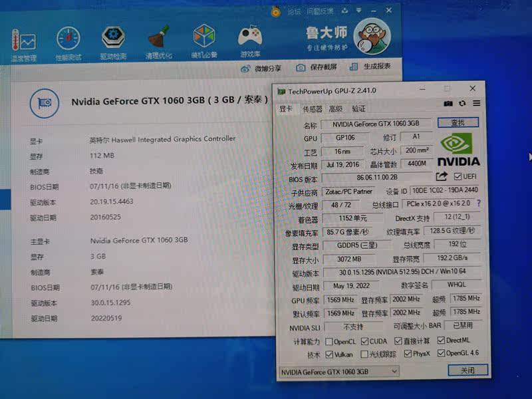Refresh GPU-Z with the refresh icon

click(x=462, y=104)
